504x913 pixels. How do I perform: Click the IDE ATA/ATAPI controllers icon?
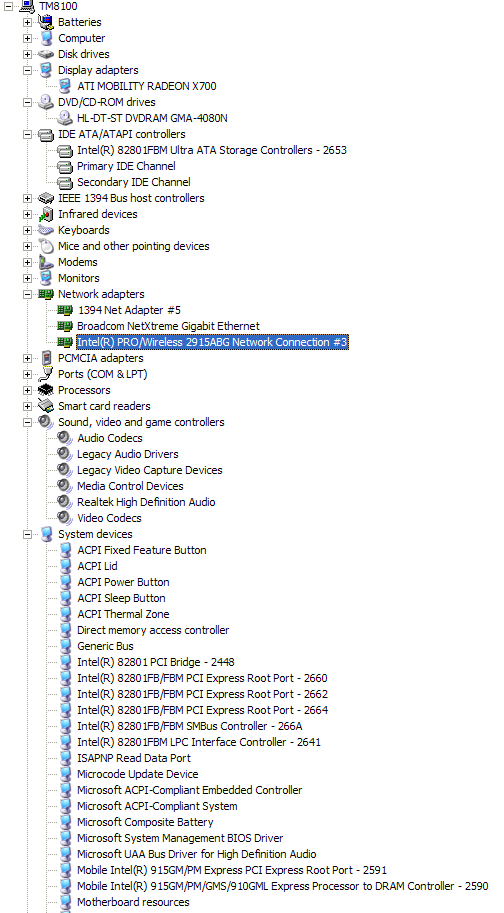coord(46,135)
